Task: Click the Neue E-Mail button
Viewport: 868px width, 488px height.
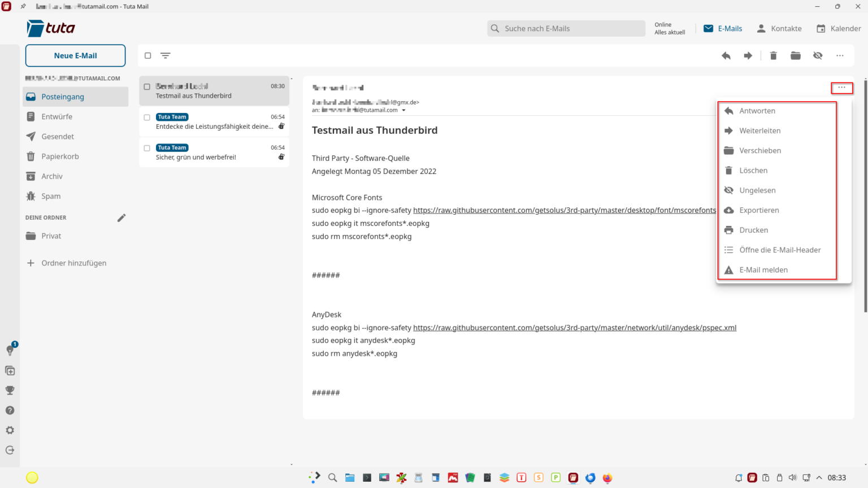Action: click(x=75, y=55)
